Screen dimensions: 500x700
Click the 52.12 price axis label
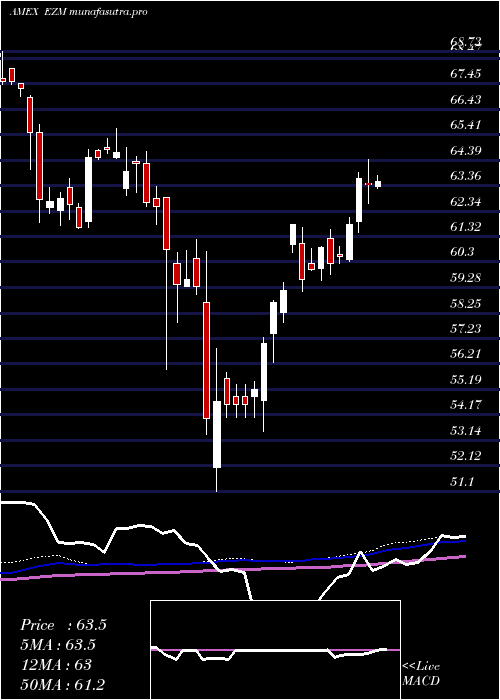pyautogui.click(x=466, y=456)
